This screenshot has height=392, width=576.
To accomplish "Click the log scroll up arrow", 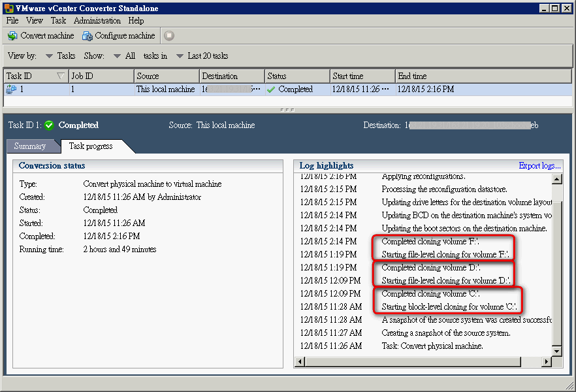I will 557,179.
